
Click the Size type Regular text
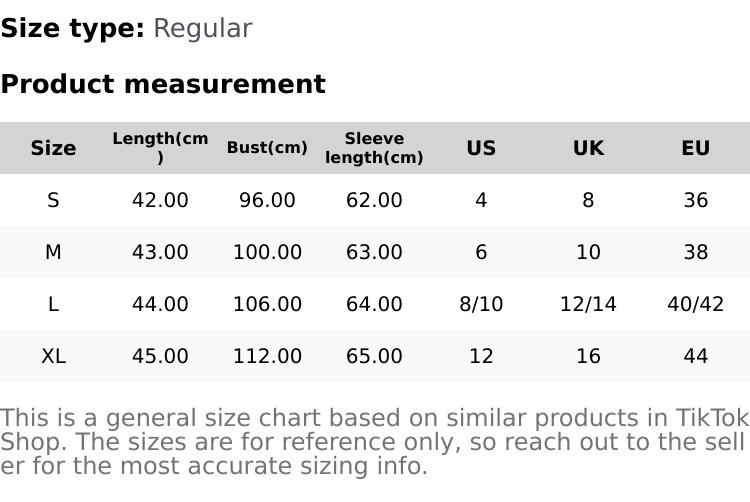pyautogui.click(x=126, y=28)
